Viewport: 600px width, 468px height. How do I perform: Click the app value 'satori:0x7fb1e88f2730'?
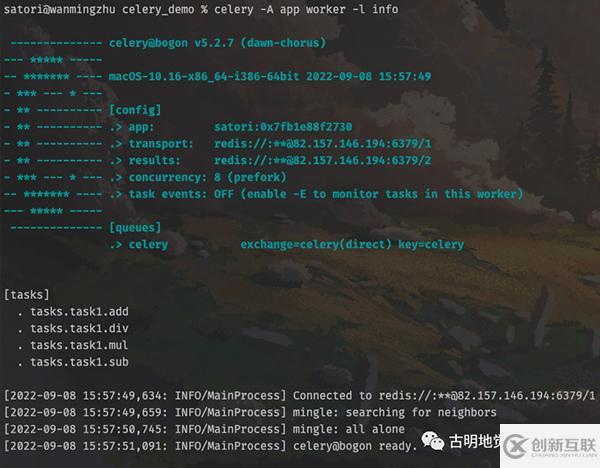[283, 127]
